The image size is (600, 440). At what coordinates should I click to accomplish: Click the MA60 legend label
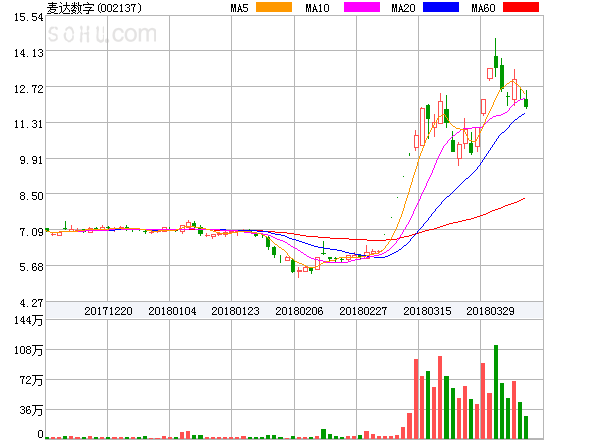[x=483, y=8]
